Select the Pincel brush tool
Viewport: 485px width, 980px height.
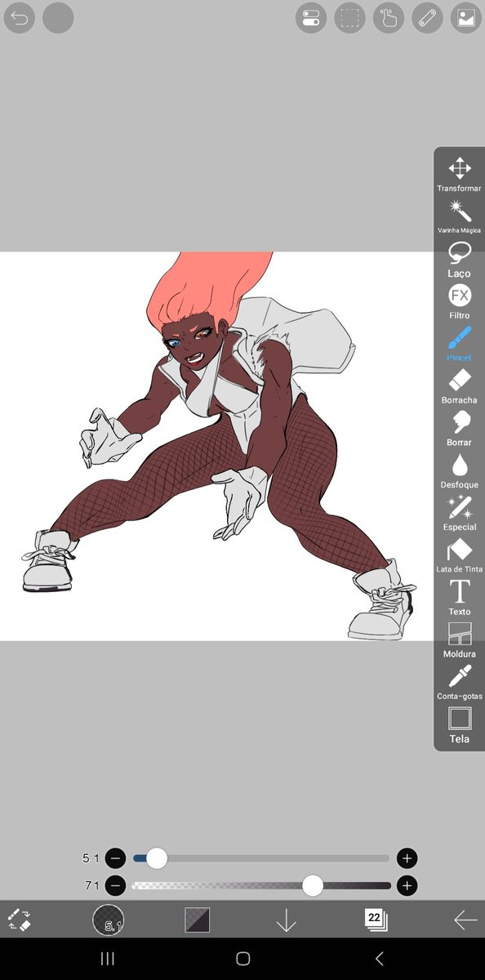click(x=459, y=344)
